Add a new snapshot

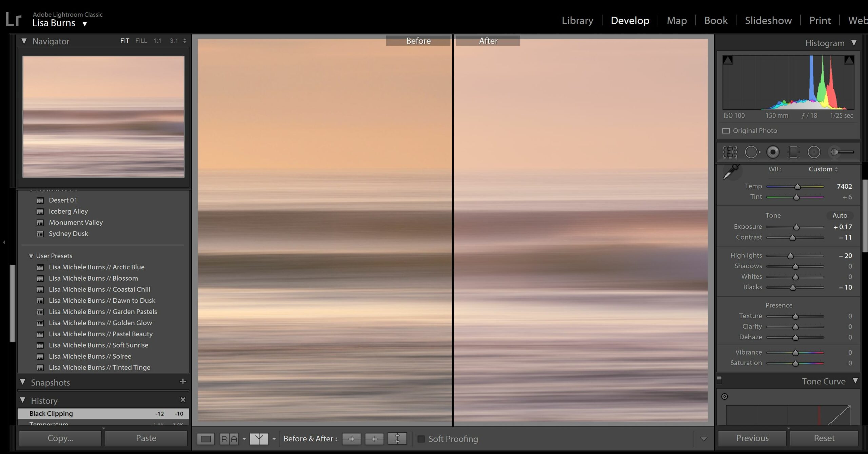[x=183, y=382]
